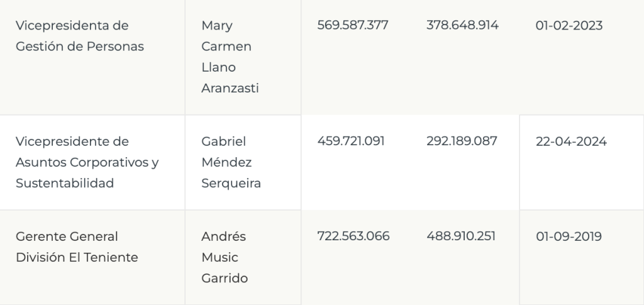
Task: Click the name Gabriel Méndez Serqueira
Action: pos(231,162)
